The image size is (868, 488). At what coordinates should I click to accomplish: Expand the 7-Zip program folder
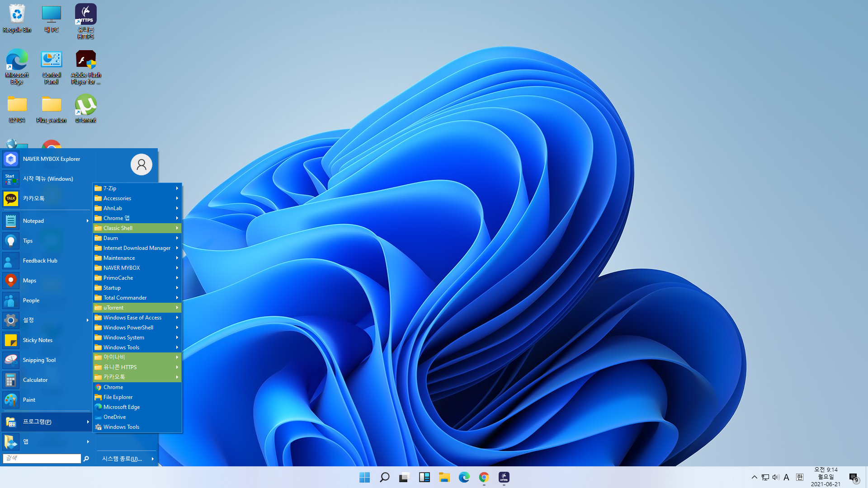137,188
